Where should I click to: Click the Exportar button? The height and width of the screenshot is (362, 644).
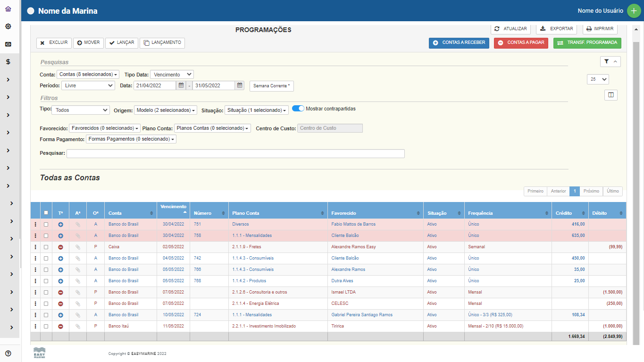click(x=557, y=29)
